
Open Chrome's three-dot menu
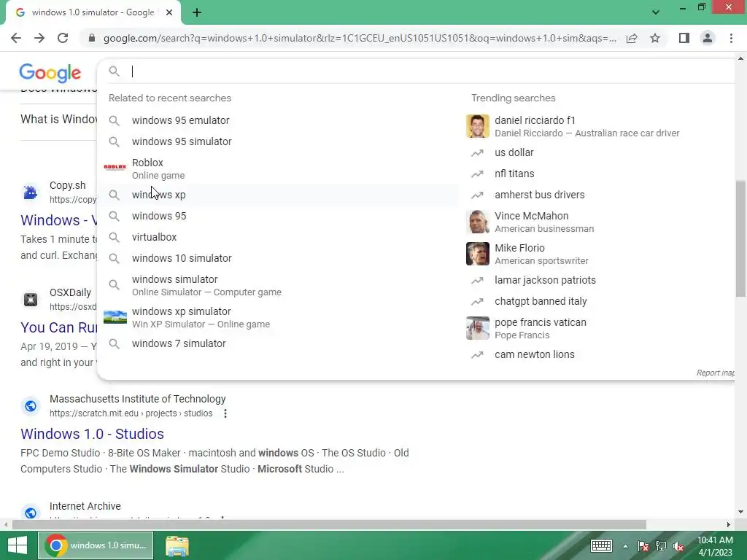click(x=731, y=38)
